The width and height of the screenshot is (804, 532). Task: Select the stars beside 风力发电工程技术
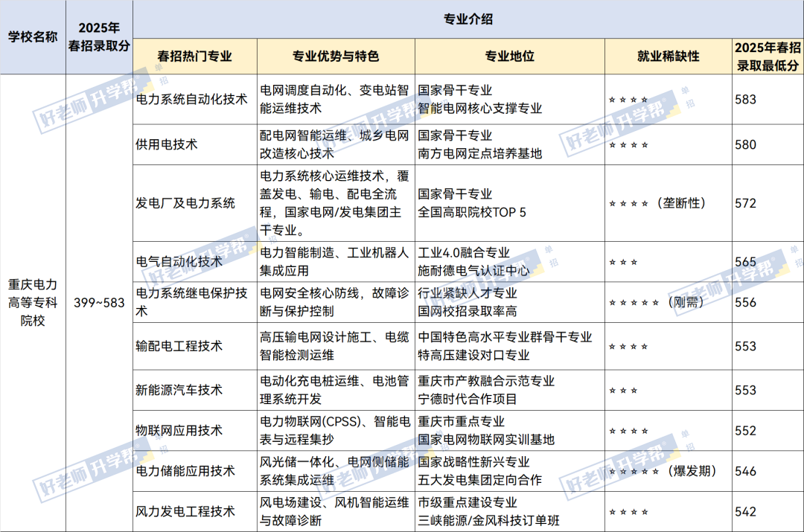(x=628, y=511)
